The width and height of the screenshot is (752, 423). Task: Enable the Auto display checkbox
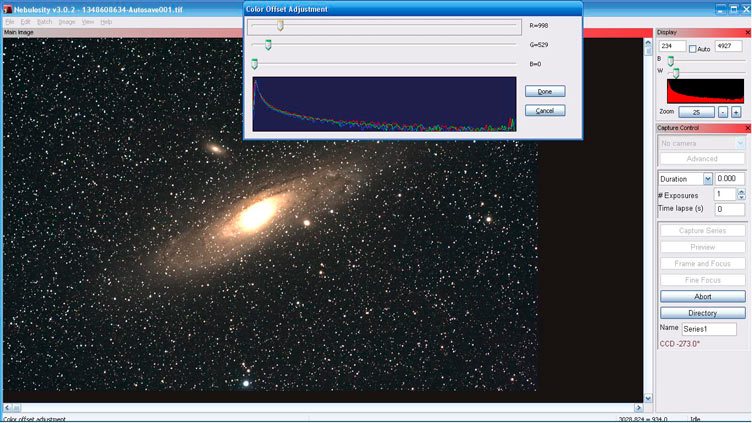pyautogui.click(x=693, y=49)
